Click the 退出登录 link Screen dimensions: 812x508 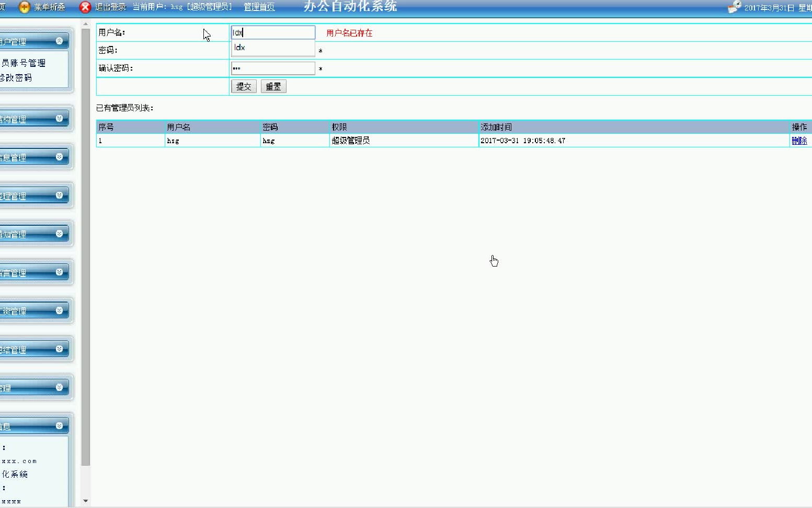pyautogui.click(x=110, y=7)
